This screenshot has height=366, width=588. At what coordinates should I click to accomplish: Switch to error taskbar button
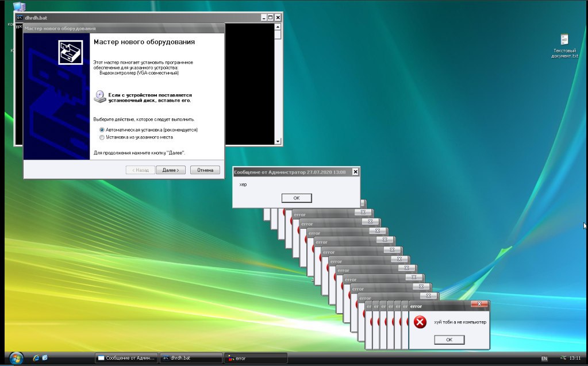tap(256, 358)
